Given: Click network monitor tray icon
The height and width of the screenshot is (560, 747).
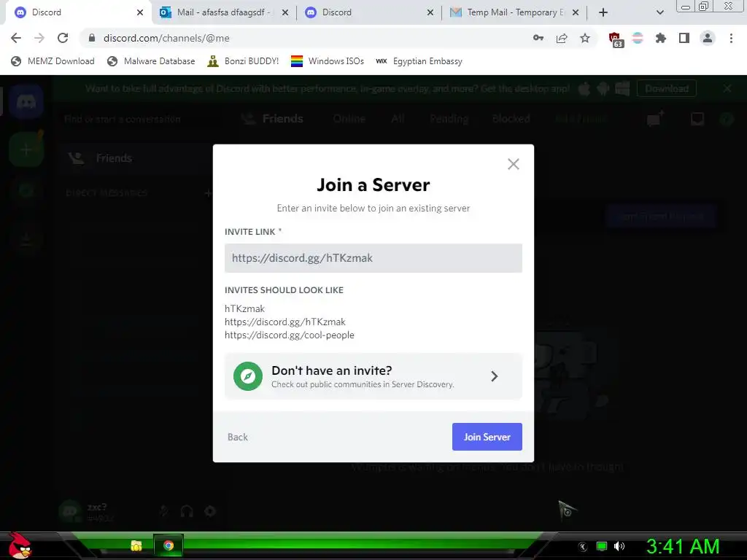Looking at the screenshot, I should click(602, 546).
